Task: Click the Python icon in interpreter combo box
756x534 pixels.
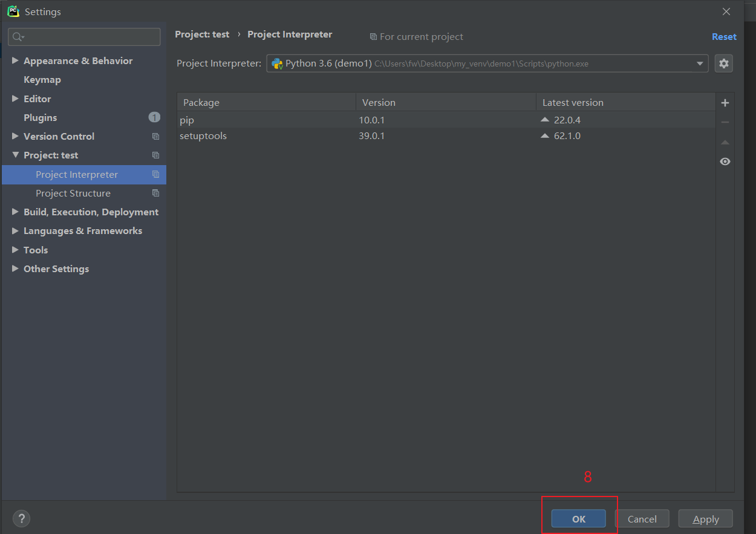Action: [277, 63]
